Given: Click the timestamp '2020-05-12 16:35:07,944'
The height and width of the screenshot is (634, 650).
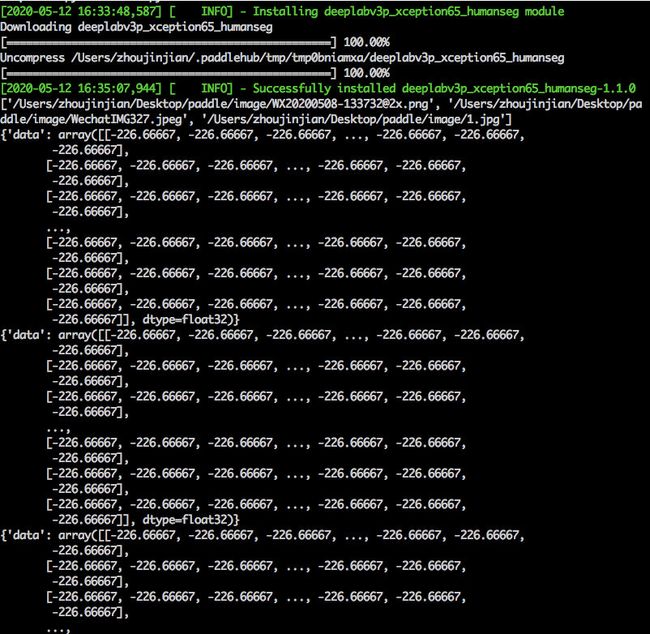Looking at the screenshot, I should click(81, 89).
